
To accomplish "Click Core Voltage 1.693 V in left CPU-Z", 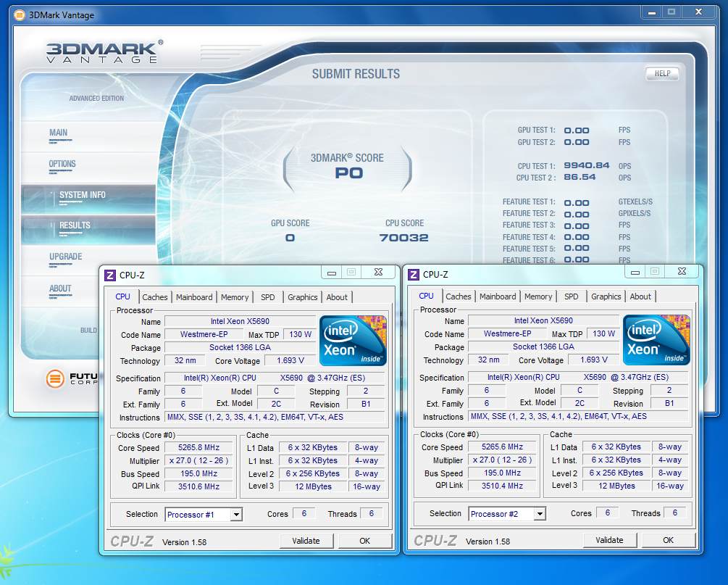I will pyautogui.click(x=290, y=360).
